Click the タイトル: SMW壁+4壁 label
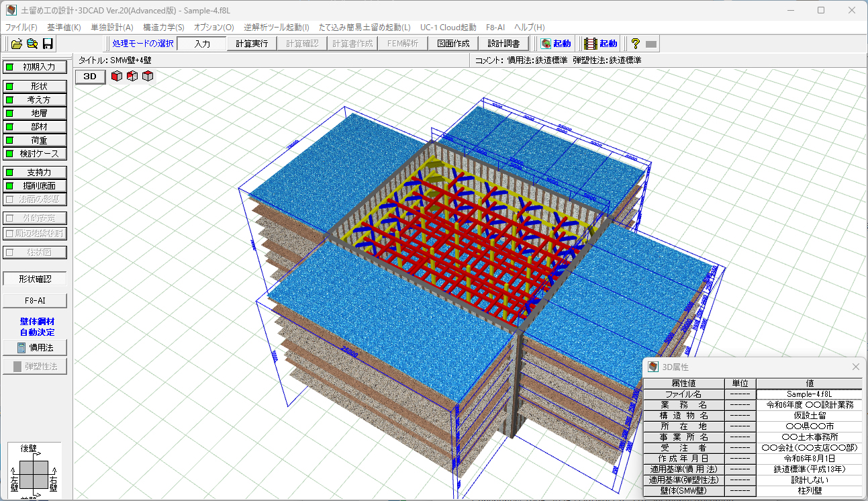The image size is (868, 501). [x=115, y=60]
